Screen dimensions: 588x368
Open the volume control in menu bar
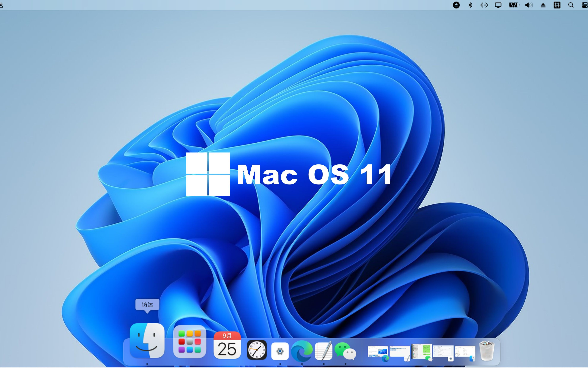[529, 5]
